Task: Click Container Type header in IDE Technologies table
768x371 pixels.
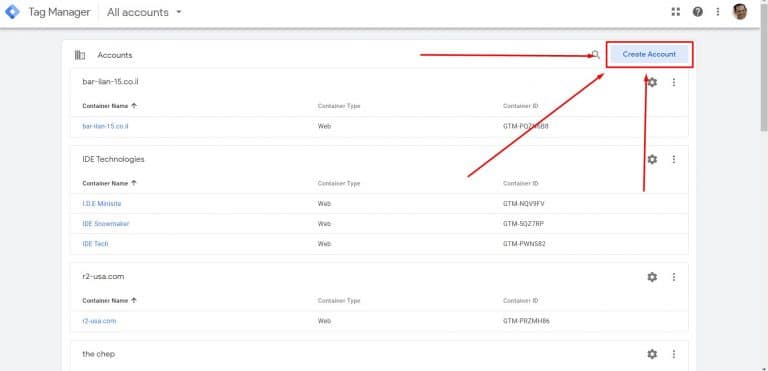Action: click(x=339, y=183)
